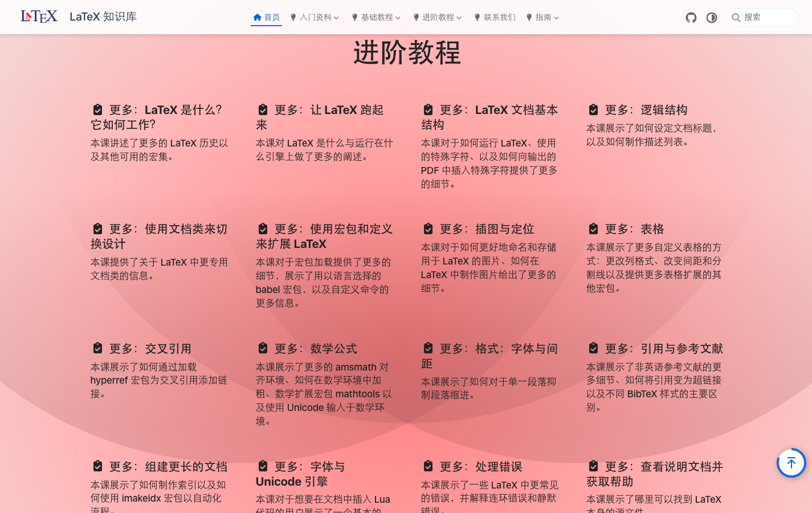
Task: Open 更多：组建更长的文档 lesson
Action: [160, 466]
